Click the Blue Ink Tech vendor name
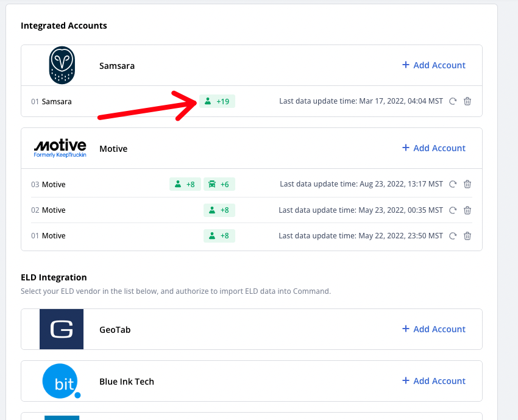The width and height of the screenshot is (518, 420). coord(127,382)
